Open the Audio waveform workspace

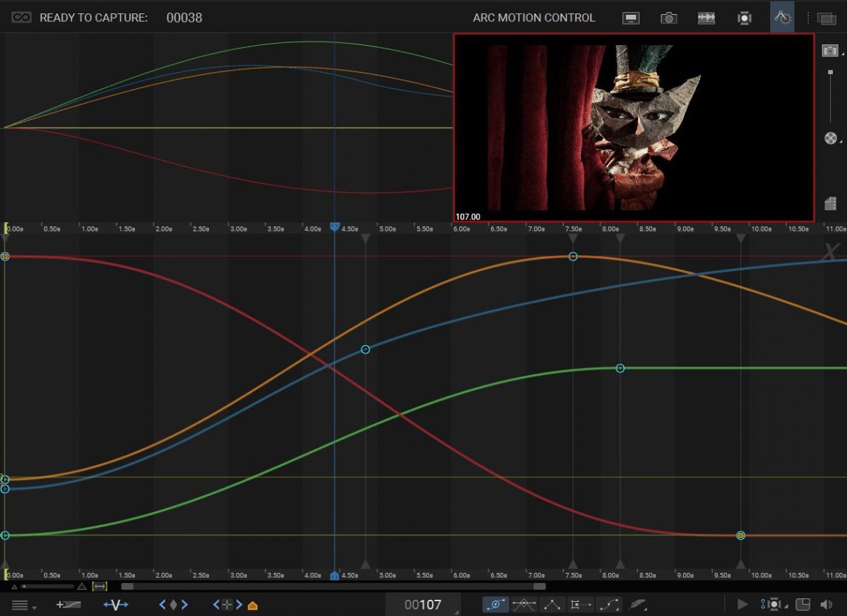click(x=707, y=18)
